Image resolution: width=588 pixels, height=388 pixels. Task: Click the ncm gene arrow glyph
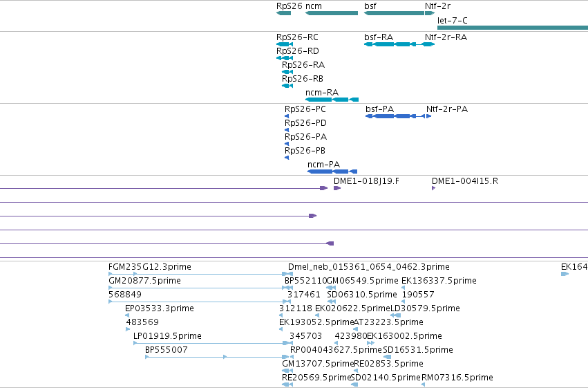coord(332,13)
